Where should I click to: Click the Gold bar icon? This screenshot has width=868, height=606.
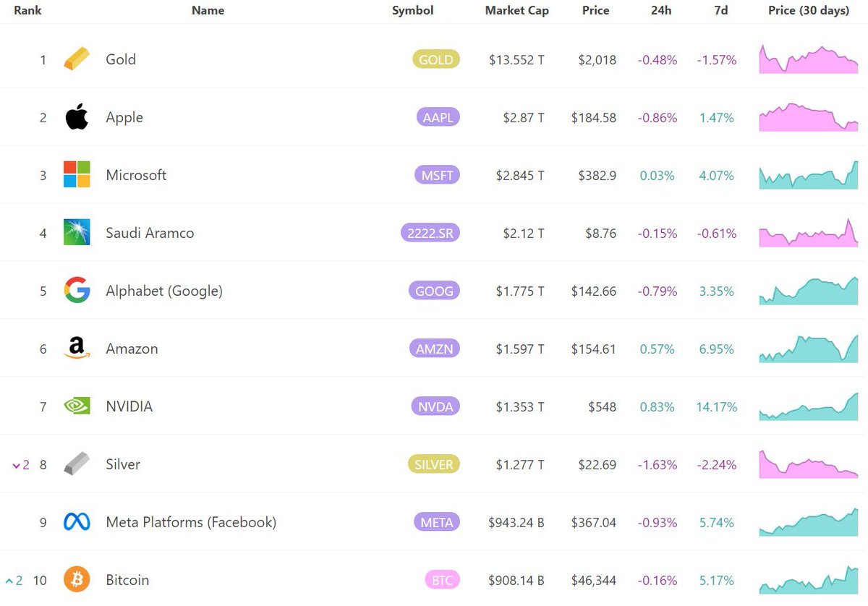point(77,59)
